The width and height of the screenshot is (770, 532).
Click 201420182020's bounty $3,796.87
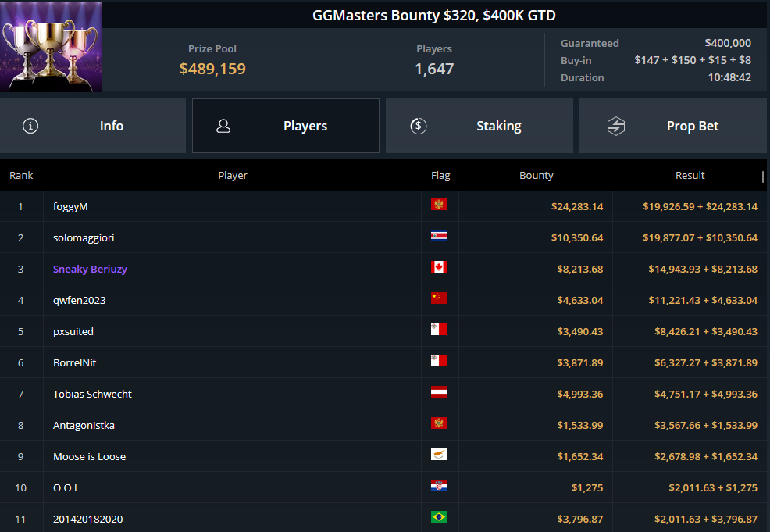coord(580,519)
